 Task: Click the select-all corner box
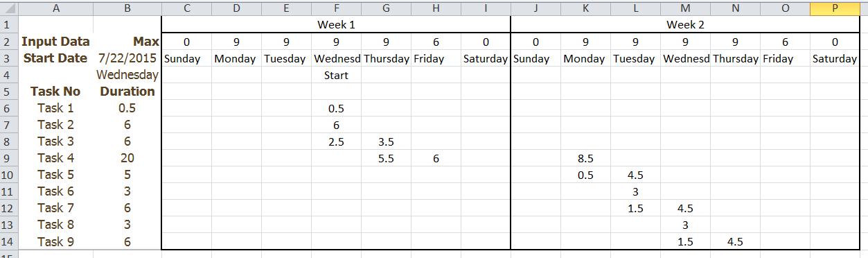tap(9, 8)
